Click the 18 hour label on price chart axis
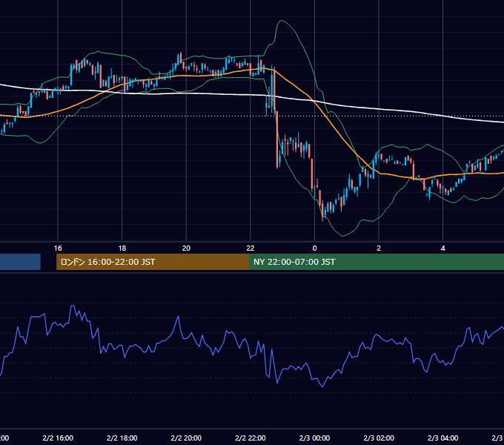 point(122,248)
